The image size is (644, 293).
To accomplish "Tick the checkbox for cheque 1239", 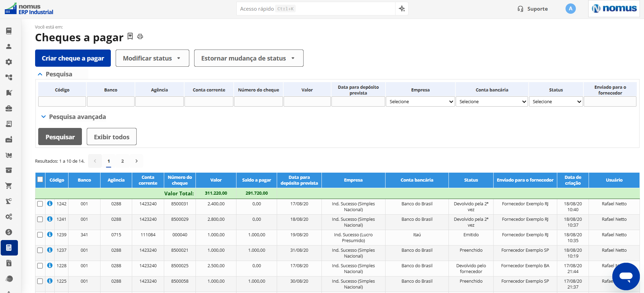I will (40, 235).
